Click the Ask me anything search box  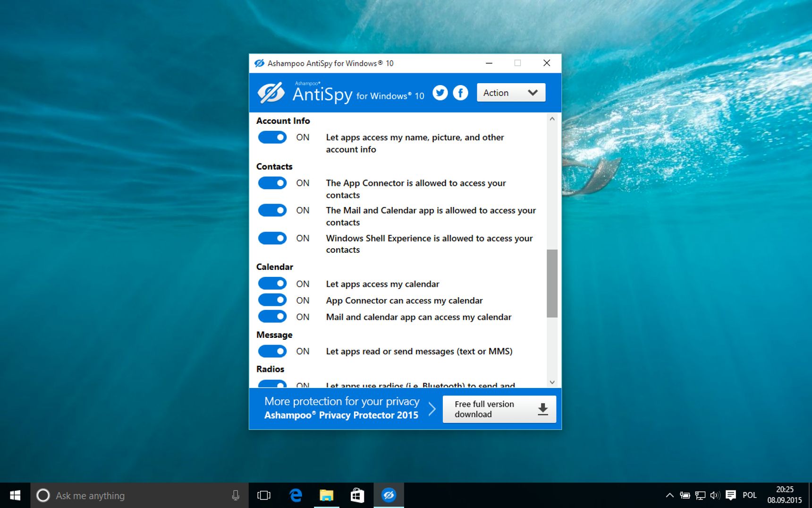[140, 495]
